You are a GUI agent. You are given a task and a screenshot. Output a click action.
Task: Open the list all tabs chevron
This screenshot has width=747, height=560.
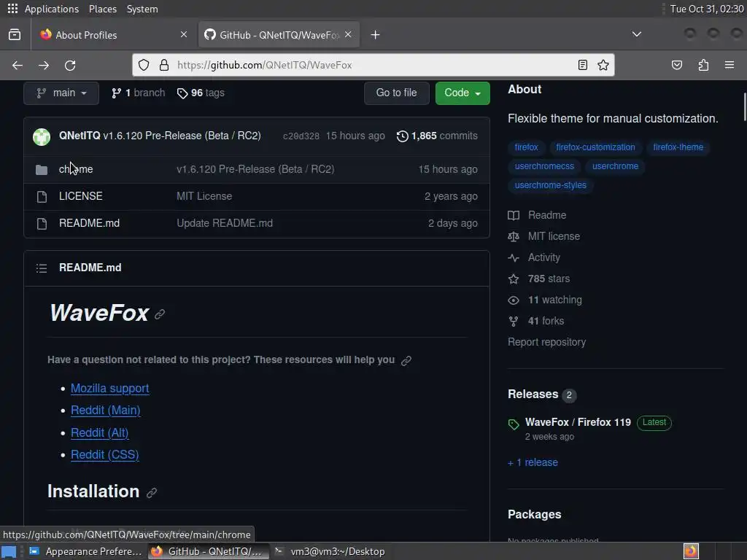tap(636, 34)
